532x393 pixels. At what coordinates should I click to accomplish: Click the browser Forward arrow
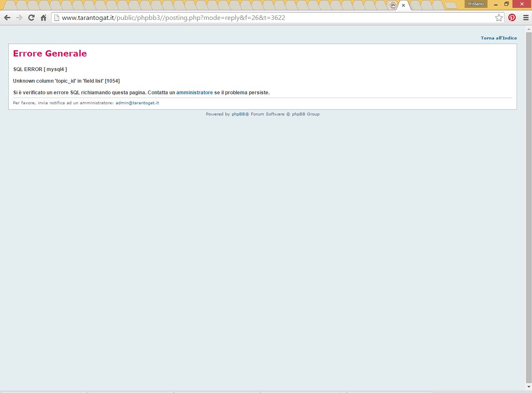(19, 18)
